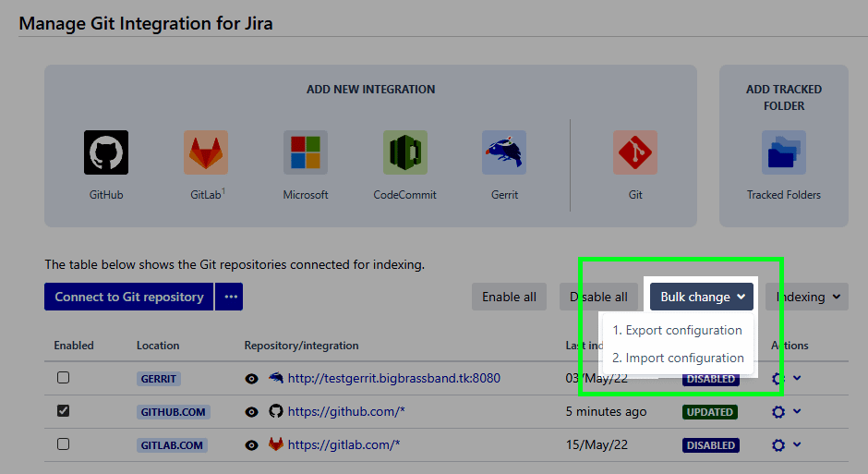Click the Actions column header
Image resolution: width=868 pixels, height=474 pixels.
click(x=790, y=345)
